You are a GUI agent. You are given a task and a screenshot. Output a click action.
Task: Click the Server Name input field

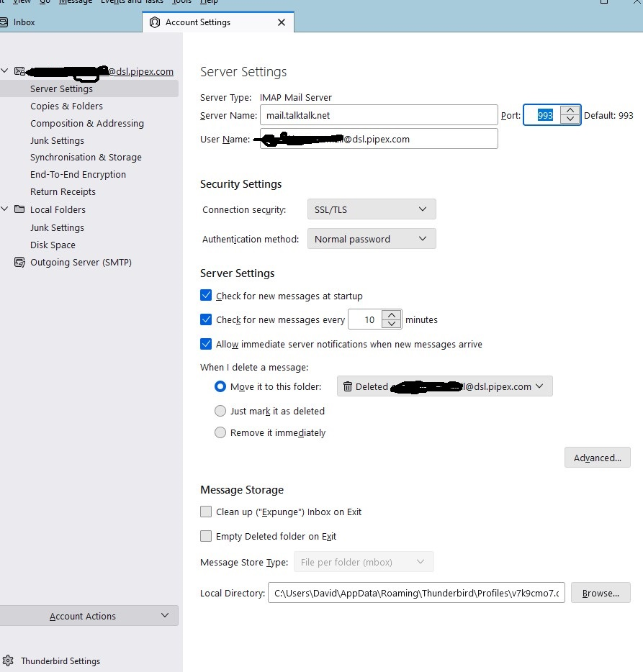click(378, 115)
